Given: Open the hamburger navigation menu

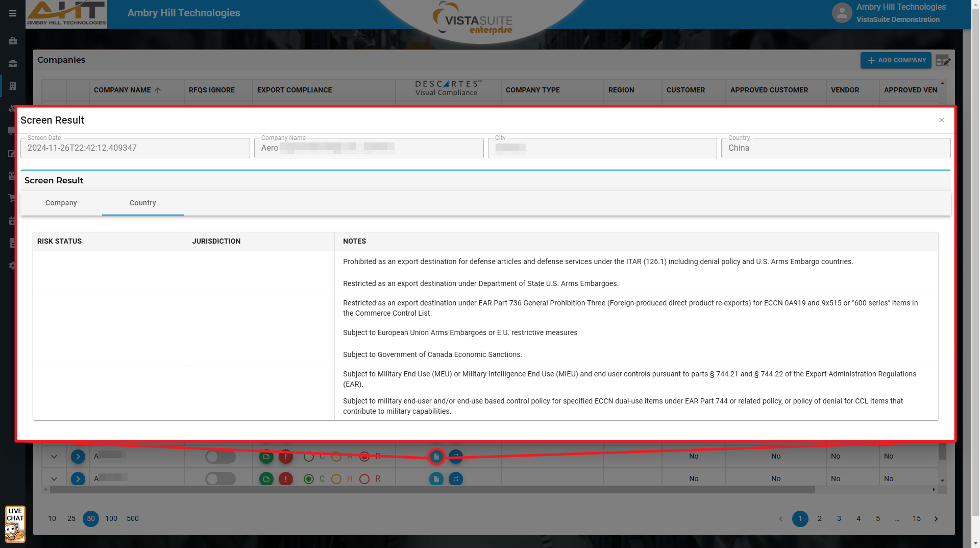Looking at the screenshot, I should click(x=13, y=13).
